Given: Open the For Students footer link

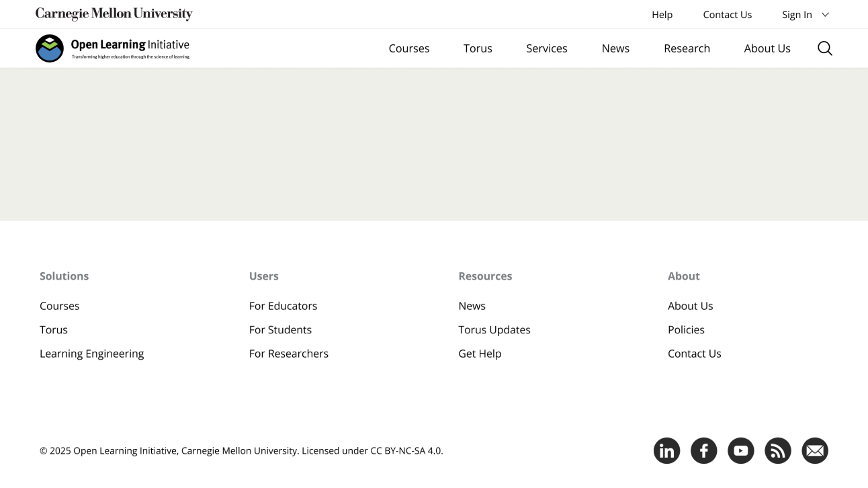Looking at the screenshot, I should pos(280,330).
